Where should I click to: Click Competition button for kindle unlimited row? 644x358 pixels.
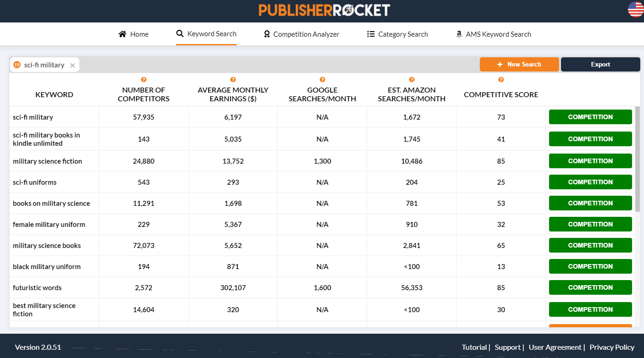coord(590,139)
